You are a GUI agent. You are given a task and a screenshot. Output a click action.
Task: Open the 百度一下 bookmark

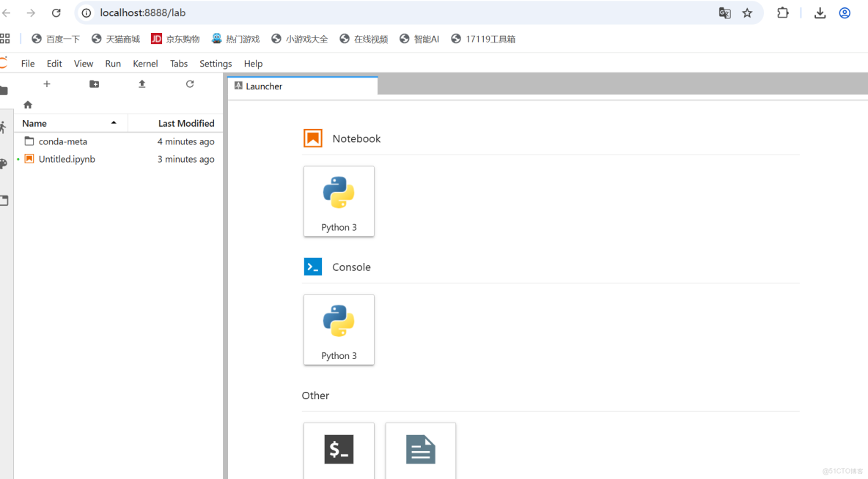(56, 39)
